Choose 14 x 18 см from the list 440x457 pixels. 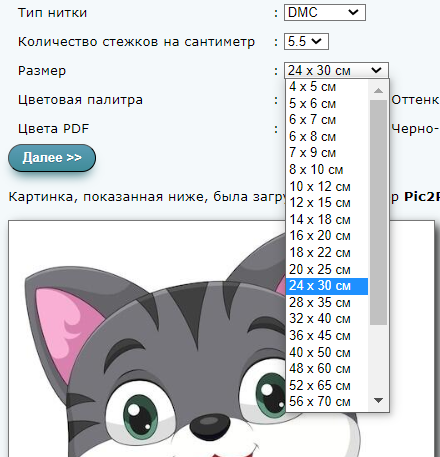(x=327, y=219)
